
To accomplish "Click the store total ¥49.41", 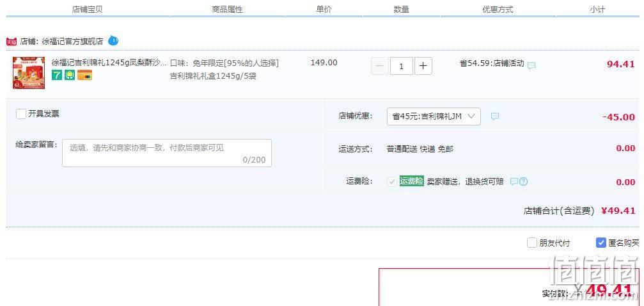I will click(618, 211).
